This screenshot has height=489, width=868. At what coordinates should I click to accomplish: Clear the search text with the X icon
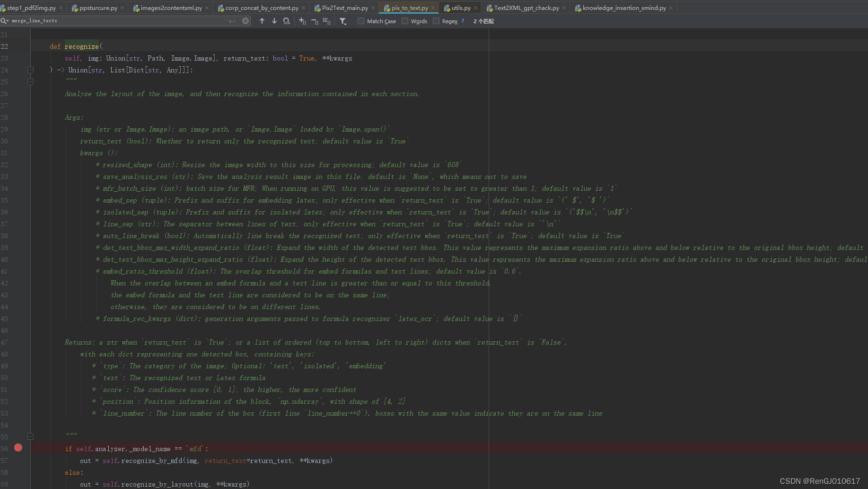point(245,21)
